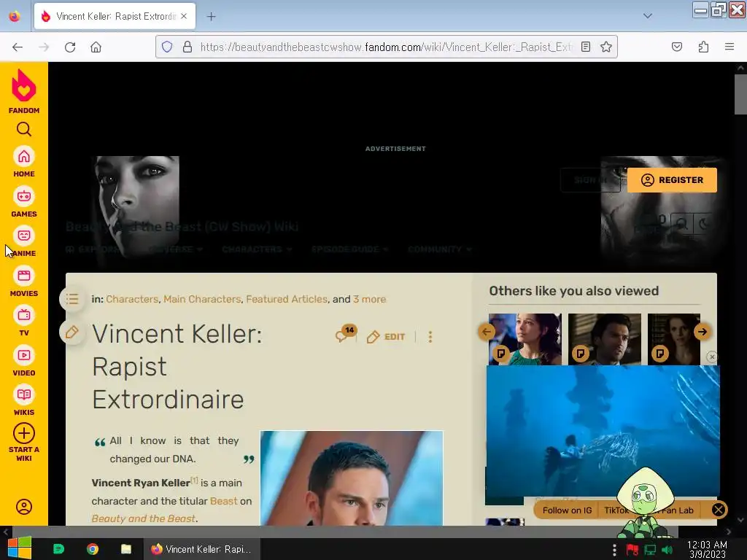This screenshot has height=560, width=747.
Task: Dismiss the Follow on IG bar
Action: pyautogui.click(x=719, y=510)
